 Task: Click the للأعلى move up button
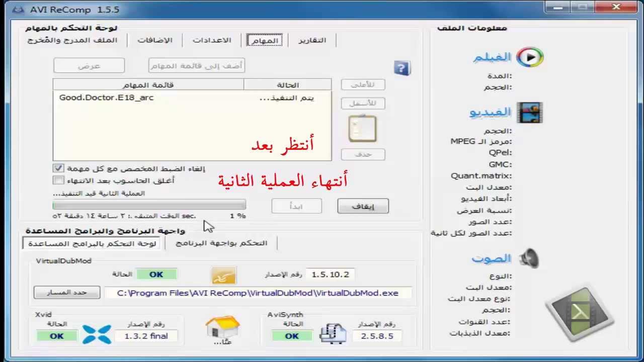coord(363,84)
